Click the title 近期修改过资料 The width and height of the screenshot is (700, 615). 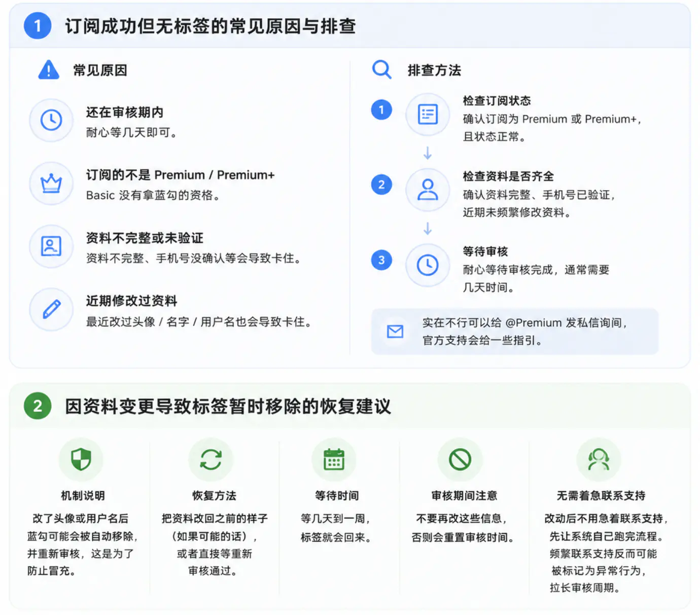pyautogui.click(x=131, y=301)
